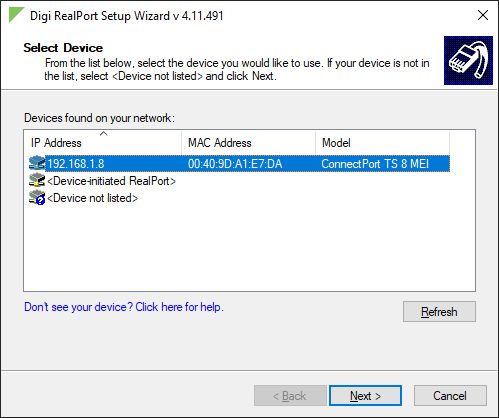The width and height of the screenshot is (499, 418).
Task: Cancel the RealPort setup wizard
Action: [x=450, y=396]
